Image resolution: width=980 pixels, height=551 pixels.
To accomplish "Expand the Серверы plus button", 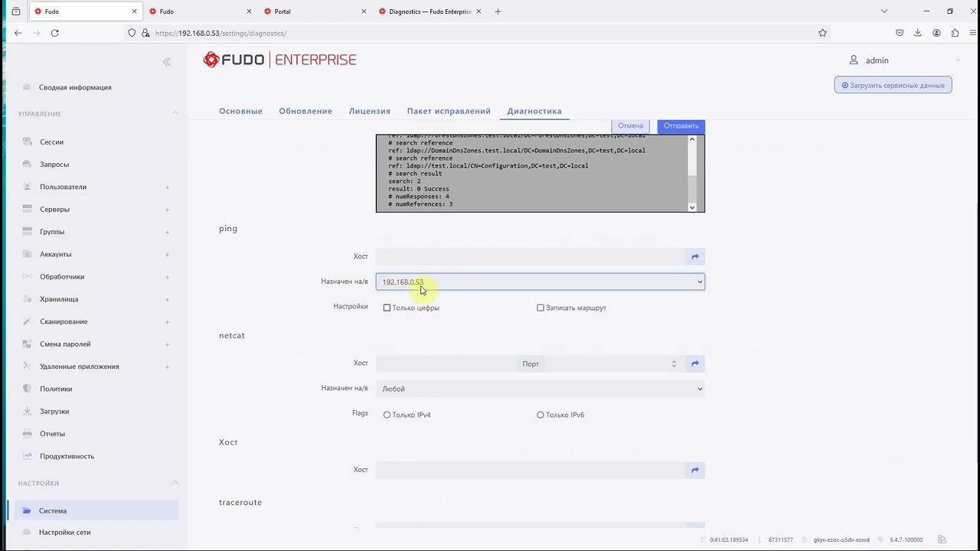I will tap(167, 210).
